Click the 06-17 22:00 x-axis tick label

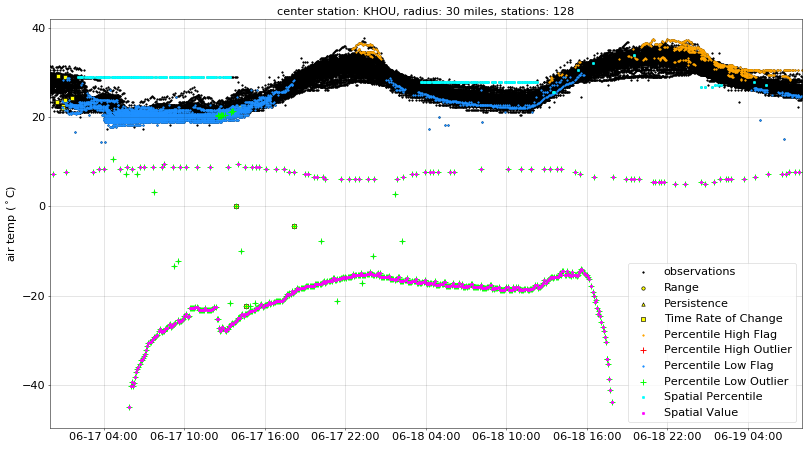pos(344,437)
